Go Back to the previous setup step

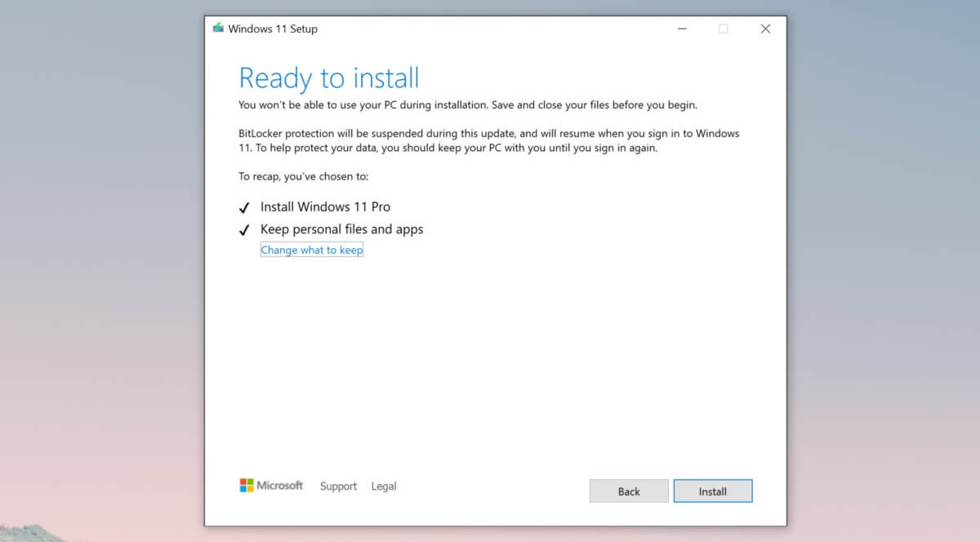628,491
